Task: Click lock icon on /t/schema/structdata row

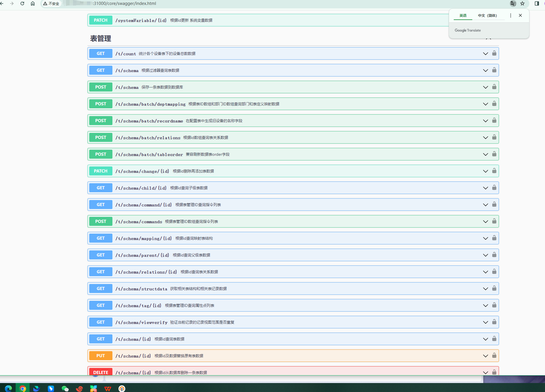Action: (494, 288)
